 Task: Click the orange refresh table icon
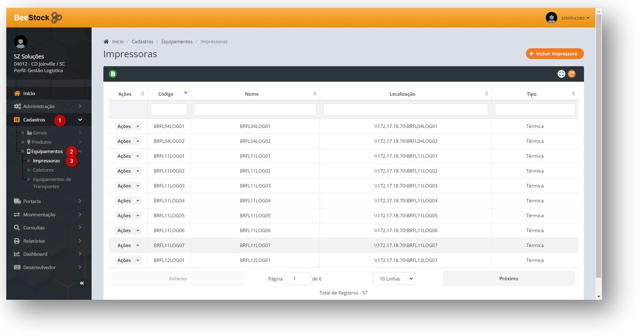[572, 74]
